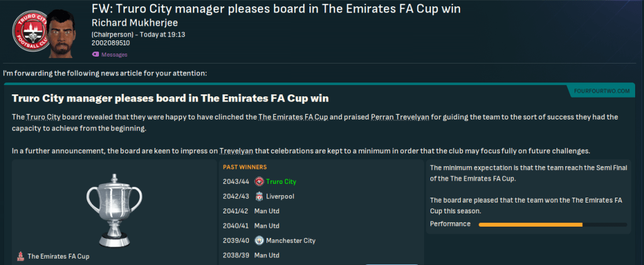
Task: Click the Manchester City crest icon
Action: pyautogui.click(x=259, y=240)
